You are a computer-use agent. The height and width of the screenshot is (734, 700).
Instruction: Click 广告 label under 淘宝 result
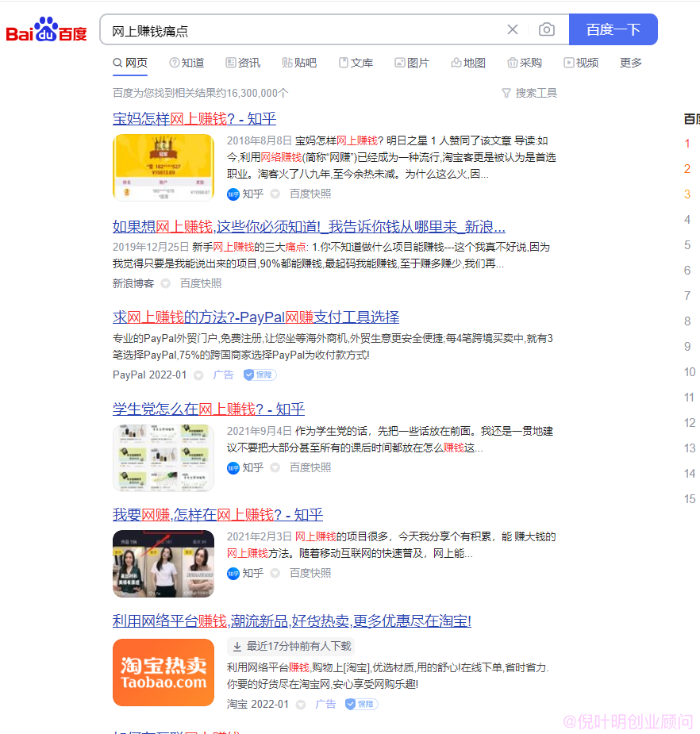click(325, 705)
